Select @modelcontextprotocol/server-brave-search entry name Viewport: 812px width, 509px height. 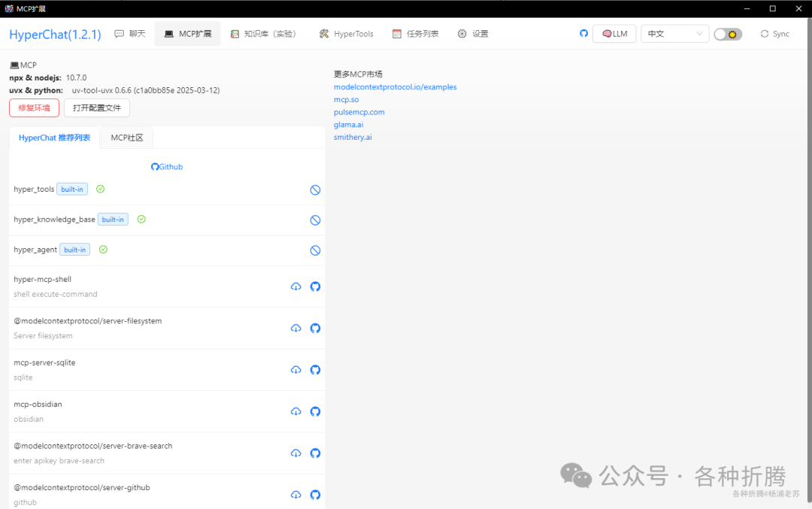pyautogui.click(x=92, y=446)
